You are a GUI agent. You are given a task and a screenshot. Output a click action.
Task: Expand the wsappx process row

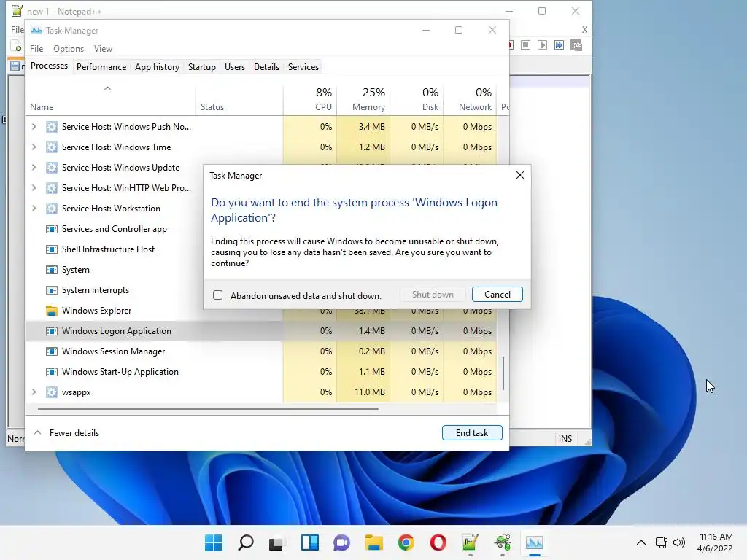(34, 392)
